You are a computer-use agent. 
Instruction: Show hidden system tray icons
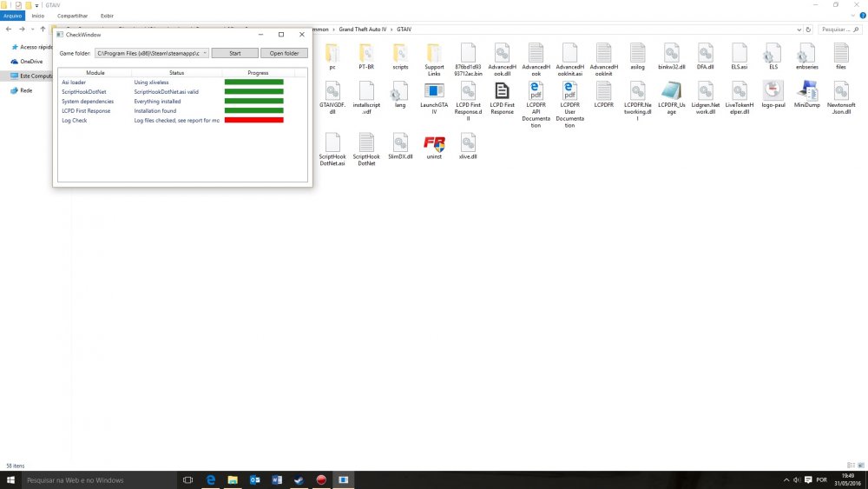(786, 480)
